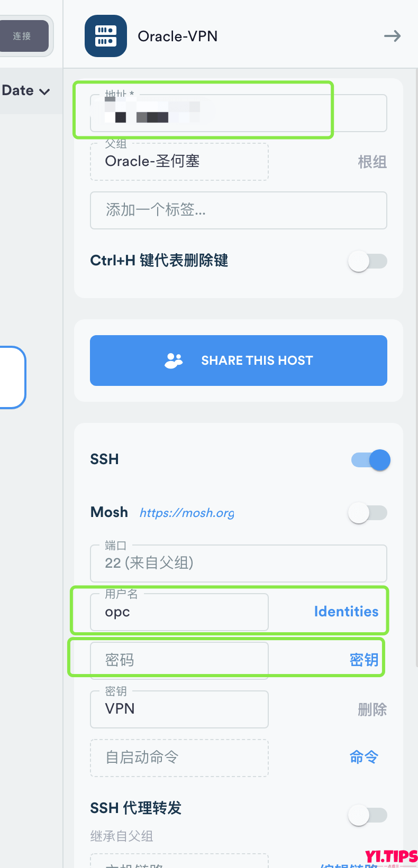
Task: Click the port field showing 22
Action: coord(238,564)
